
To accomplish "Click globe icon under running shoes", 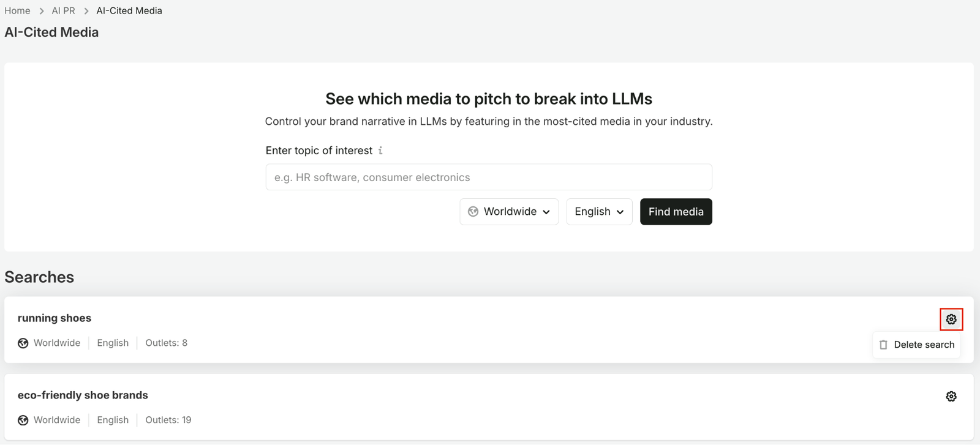I will 23,343.
